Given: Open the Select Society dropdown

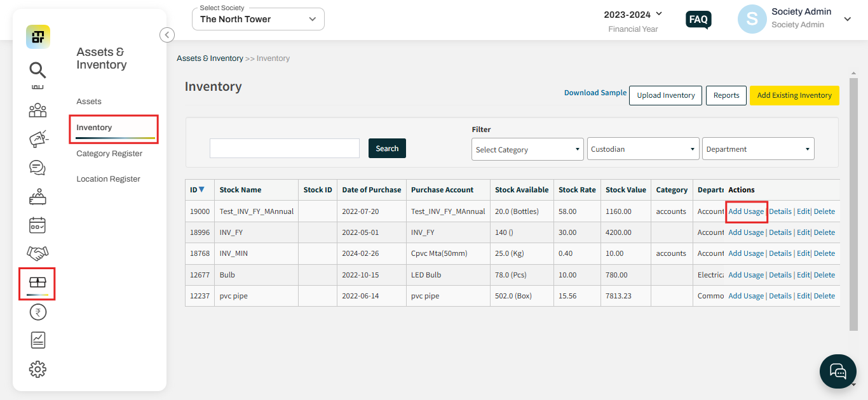Looking at the screenshot, I should pos(257,19).
